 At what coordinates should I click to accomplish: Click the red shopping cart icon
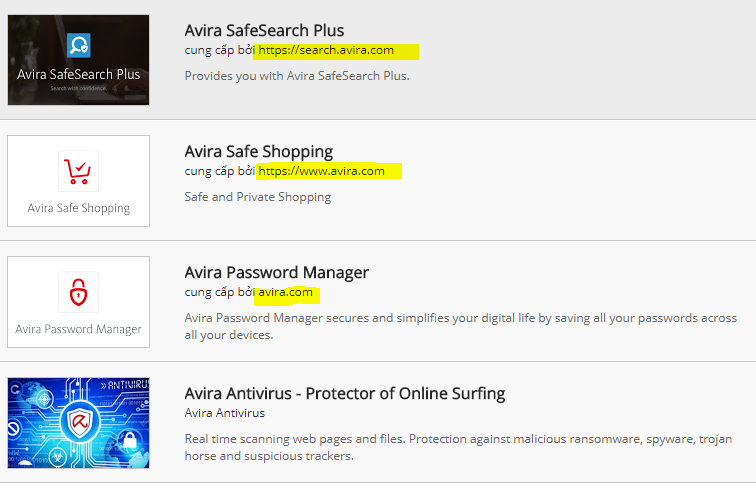click(78, 170)
